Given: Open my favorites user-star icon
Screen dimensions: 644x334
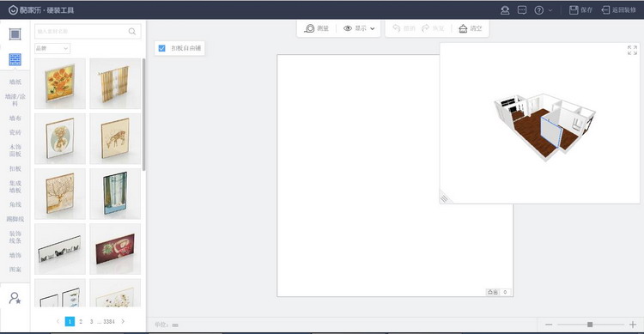Looking at the screenshot, I should tap(15, 298).
